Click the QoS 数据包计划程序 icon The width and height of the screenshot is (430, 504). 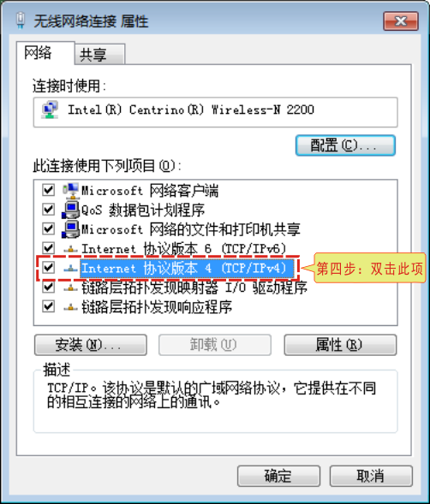click(71, 210)
